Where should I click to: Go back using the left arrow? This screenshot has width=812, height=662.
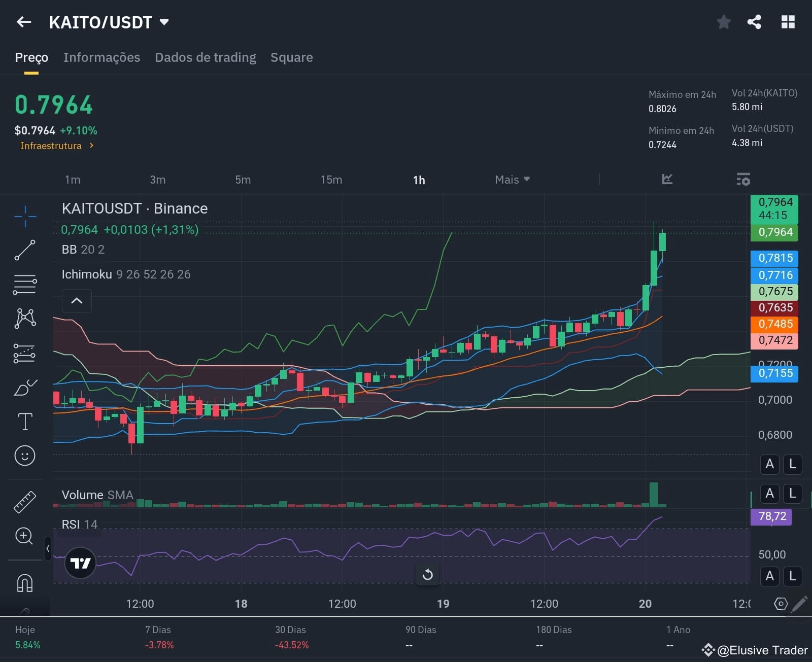click(24, 22)
